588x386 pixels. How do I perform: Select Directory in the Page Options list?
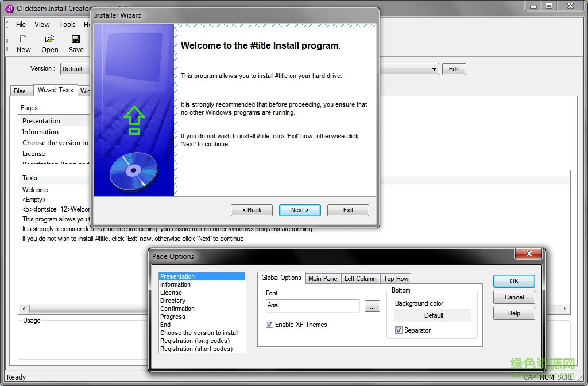tap(173, 301)
